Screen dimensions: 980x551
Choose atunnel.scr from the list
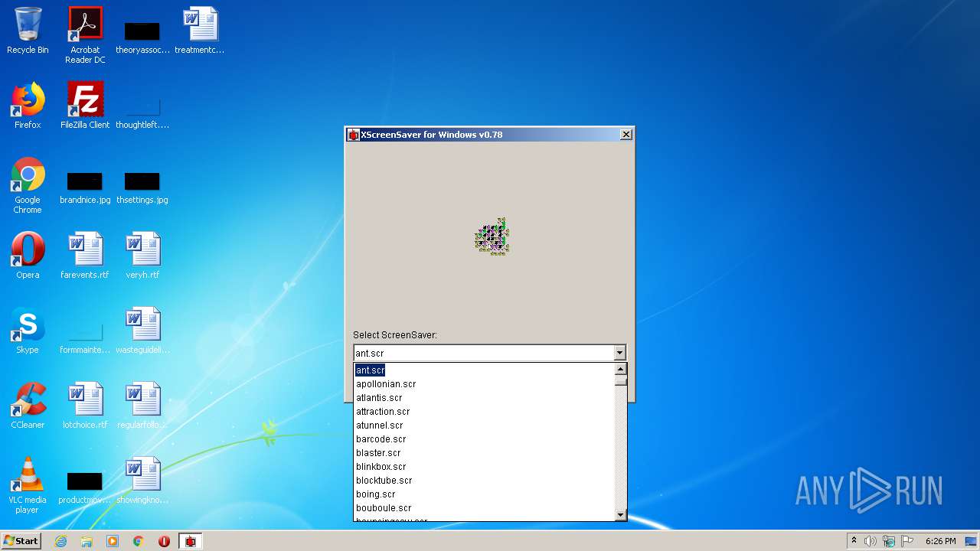click(x=484, y=425)
